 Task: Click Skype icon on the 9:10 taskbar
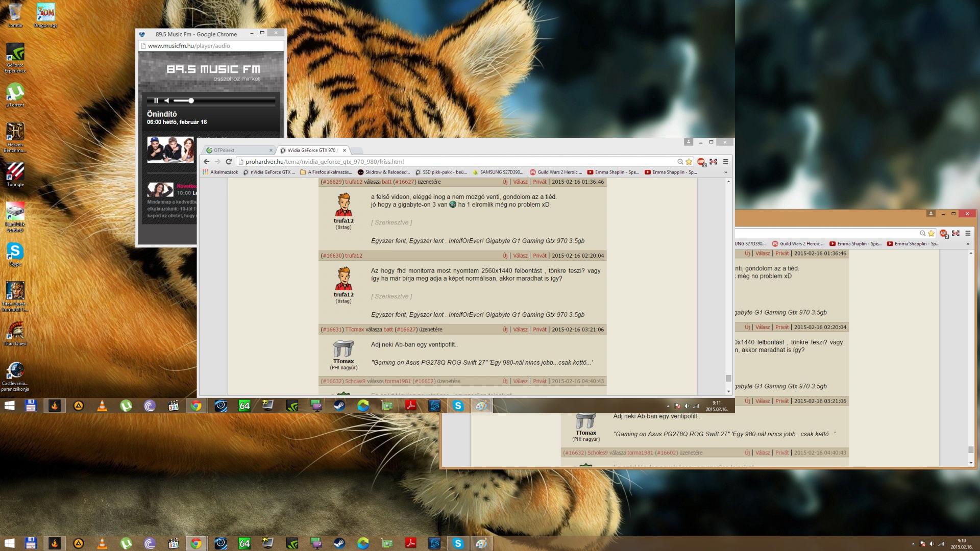point(458,543)
